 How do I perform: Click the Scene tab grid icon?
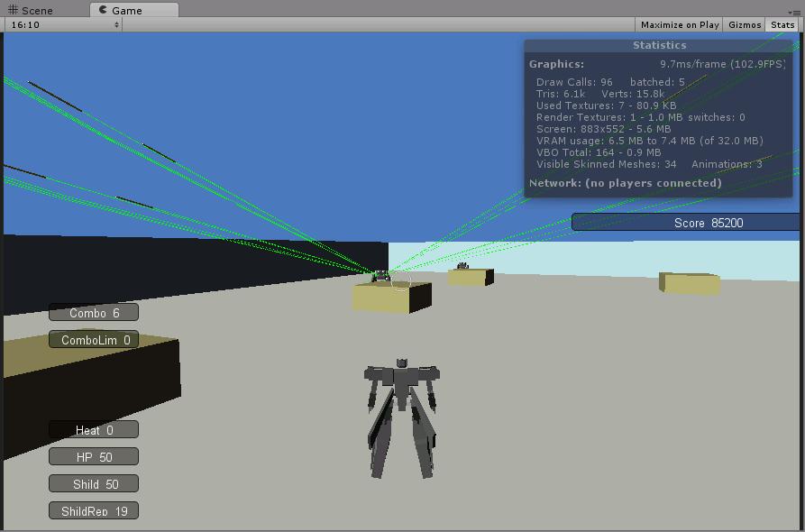(13, 10)
